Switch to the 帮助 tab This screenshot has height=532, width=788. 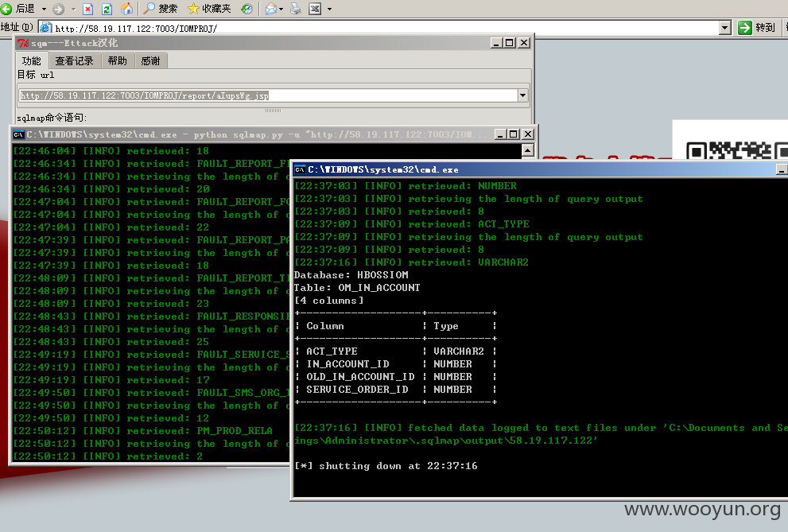point(117,60)
